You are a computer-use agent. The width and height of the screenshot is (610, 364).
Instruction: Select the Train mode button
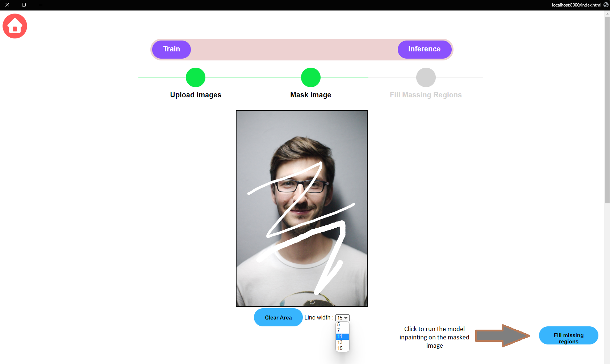point(171,49)
